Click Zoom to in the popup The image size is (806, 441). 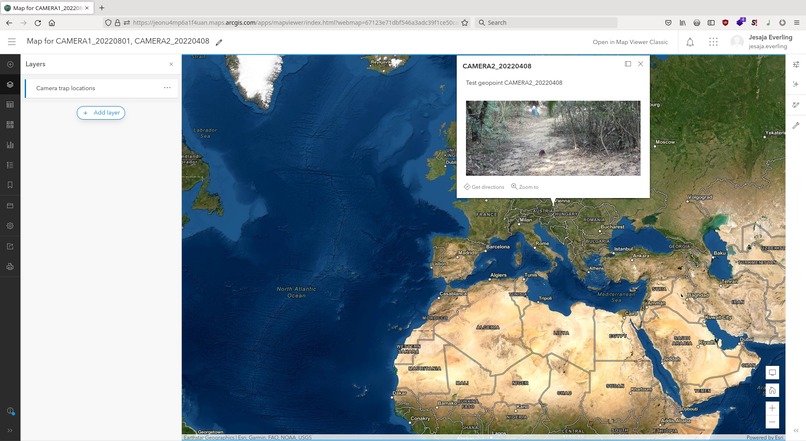coord(525,187)
